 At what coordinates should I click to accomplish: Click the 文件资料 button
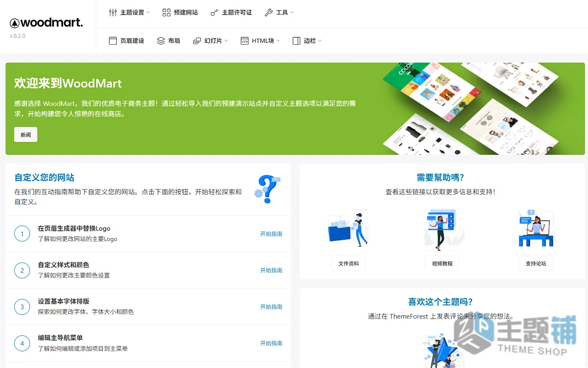click(x=349, y=263)
